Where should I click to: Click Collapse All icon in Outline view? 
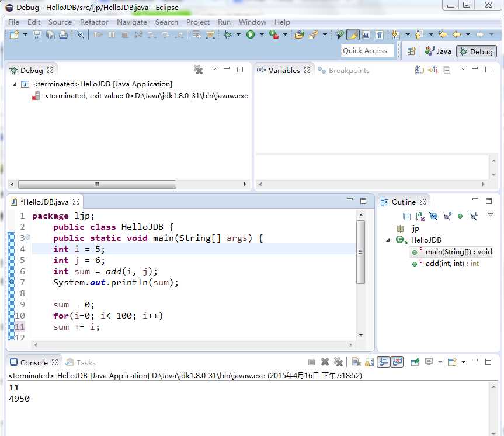406,216
